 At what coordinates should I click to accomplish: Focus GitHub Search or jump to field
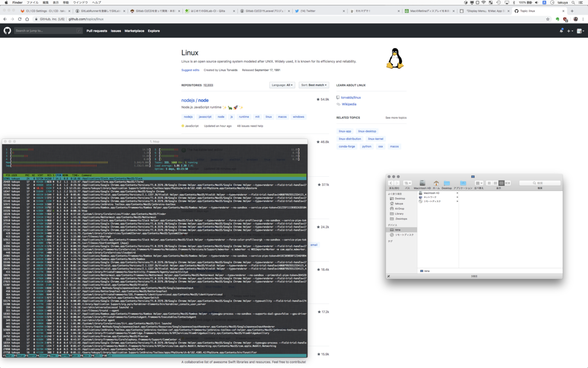coord(48,30)
